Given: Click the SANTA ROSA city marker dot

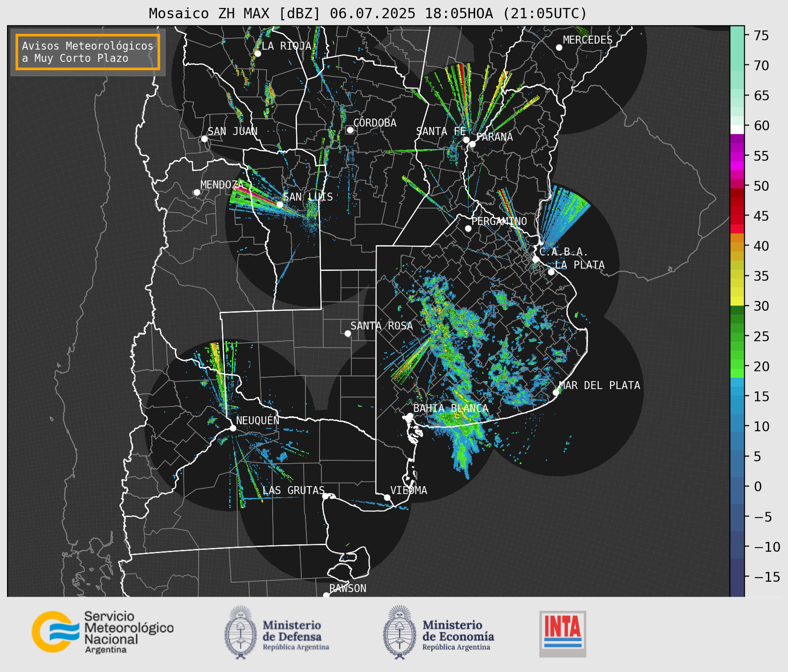Looking at the screenshot, I should (348, 333).
